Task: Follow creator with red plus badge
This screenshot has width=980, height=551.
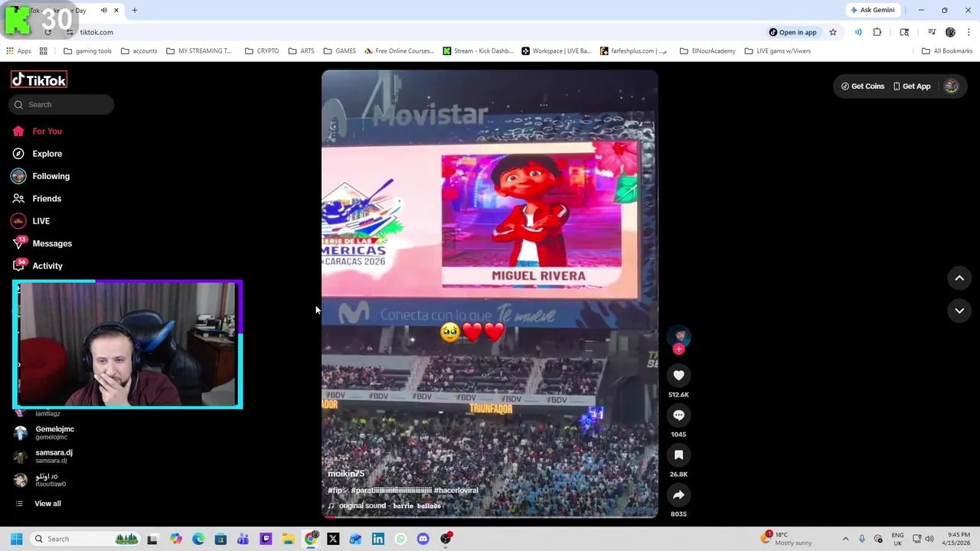Action: pyautogui.click(x=678, y=350)
